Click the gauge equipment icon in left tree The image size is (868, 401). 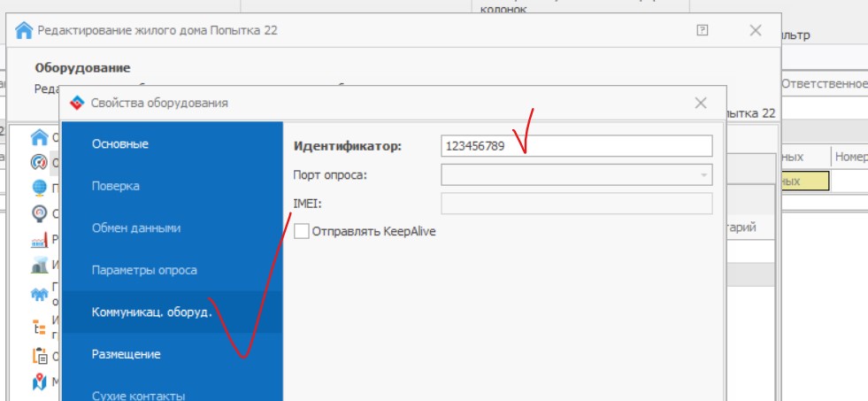[39, 162]
